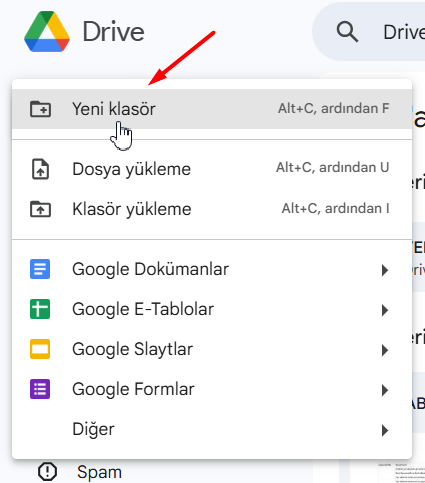Open the document thumbnail beside Spam
Image resolution: width=425 pixels, height=483 pixels.
(401, 472)
